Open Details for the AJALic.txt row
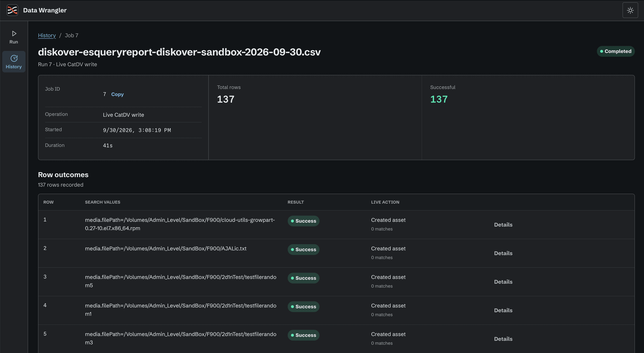644x353 pixels. click(503, 253)
